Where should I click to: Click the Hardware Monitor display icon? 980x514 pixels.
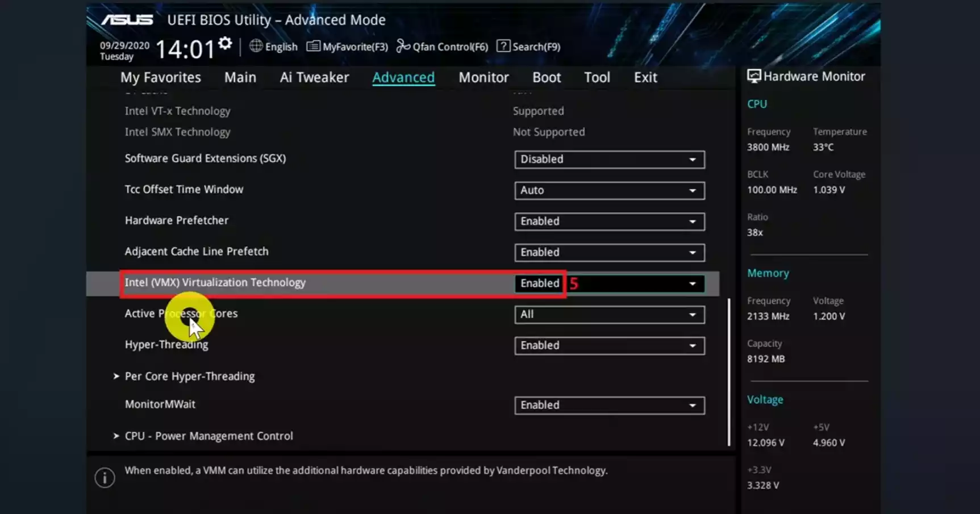753,76
